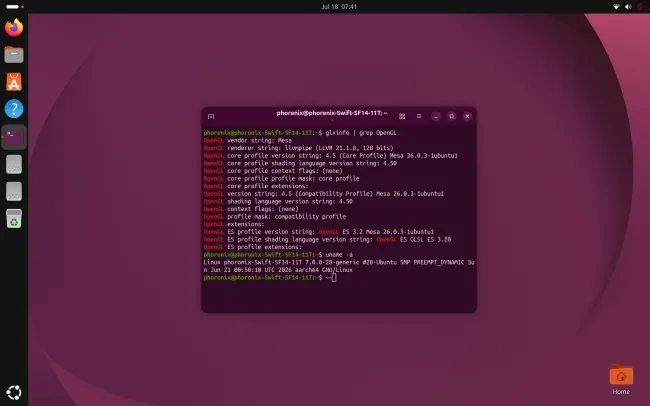Open the Wi-Fi indicator in the top bar

click(616, 7)
